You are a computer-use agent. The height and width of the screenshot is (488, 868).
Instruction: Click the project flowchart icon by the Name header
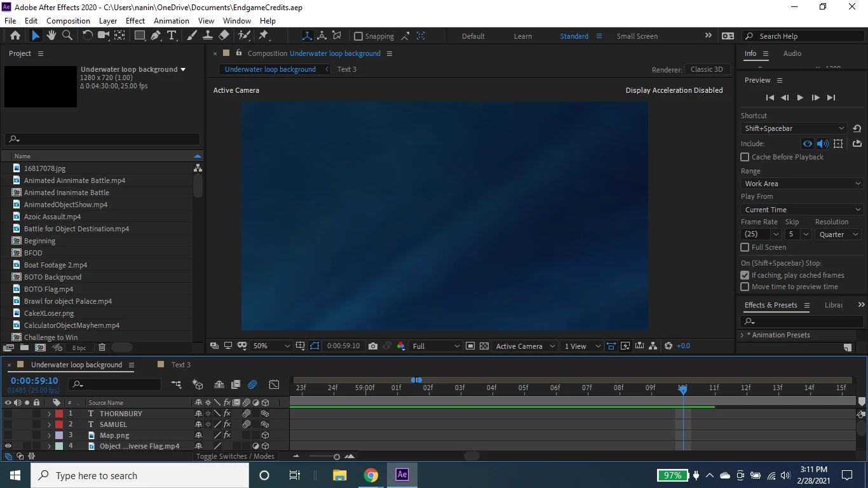point(198,168)
